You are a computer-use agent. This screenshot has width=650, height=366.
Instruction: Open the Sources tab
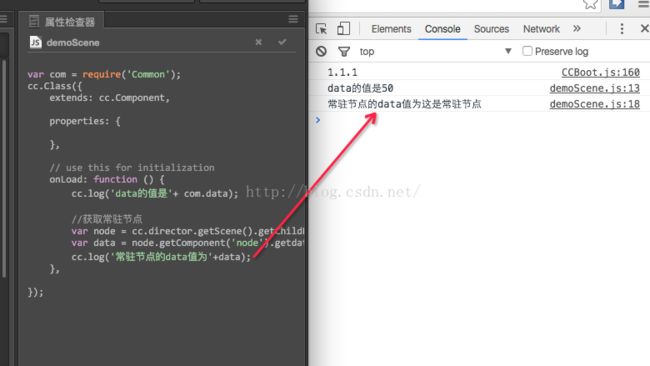pyautogui.click(x=491, y=29)
